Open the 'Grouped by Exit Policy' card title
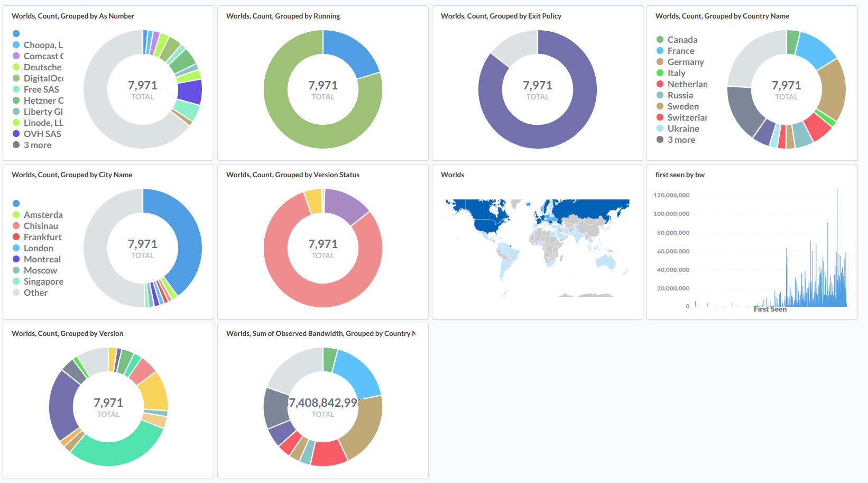Screen dimensions: 868x483 tap(501, 16)
